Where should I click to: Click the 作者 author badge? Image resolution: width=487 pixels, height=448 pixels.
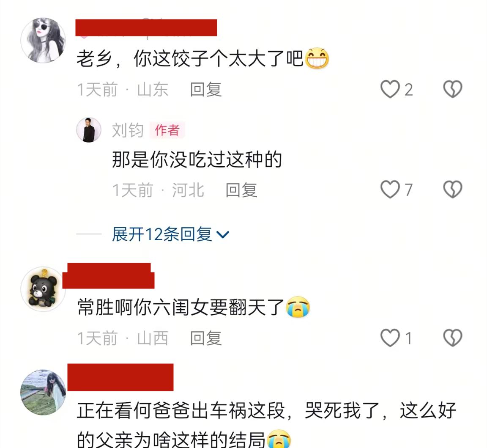pos(167,130)
